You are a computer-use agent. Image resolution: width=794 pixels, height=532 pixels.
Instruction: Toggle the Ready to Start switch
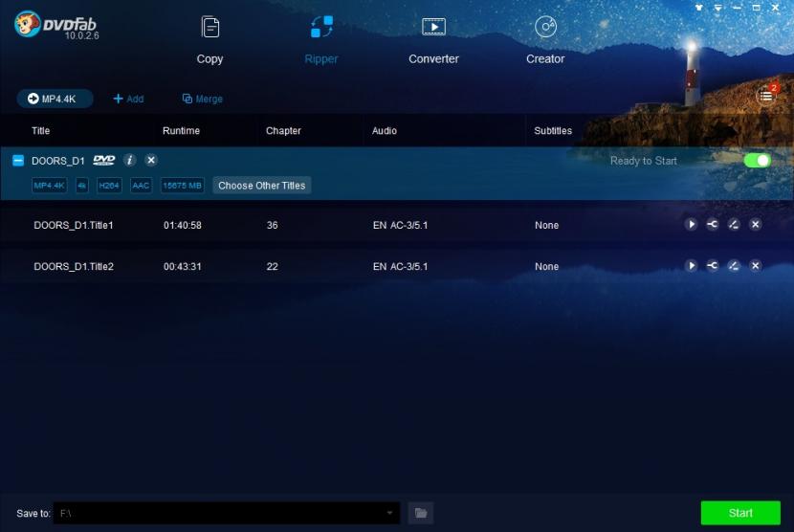(757, 161)
